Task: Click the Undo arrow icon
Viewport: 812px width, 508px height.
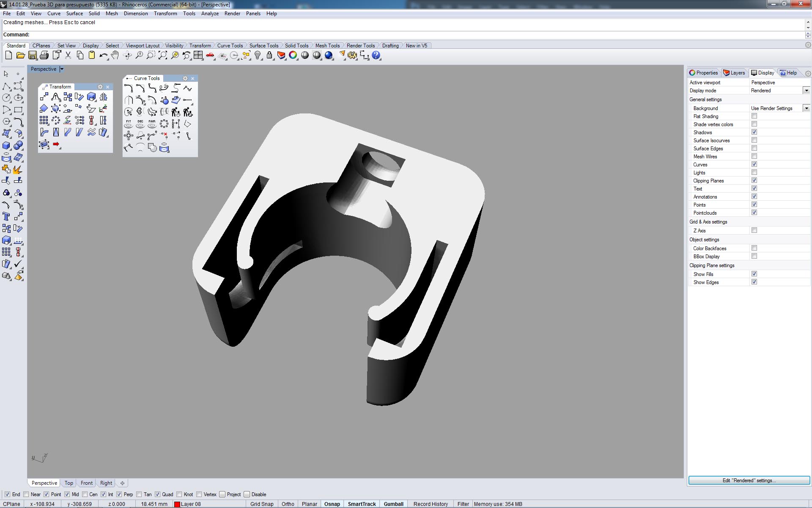Action: [103, 55]
